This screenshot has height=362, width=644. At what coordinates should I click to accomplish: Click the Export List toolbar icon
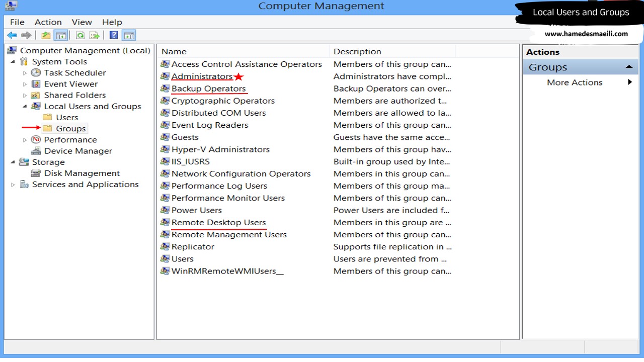coord(94,35)
